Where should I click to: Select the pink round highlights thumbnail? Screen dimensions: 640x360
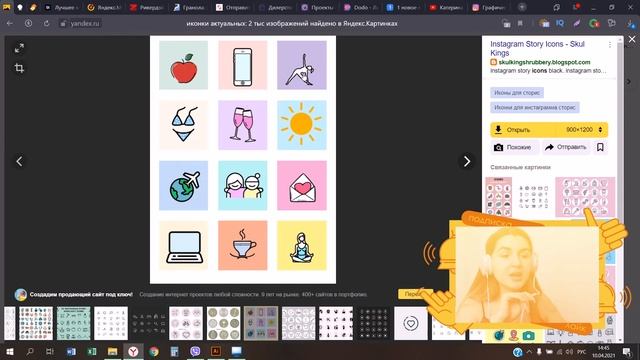pos(186,323)
